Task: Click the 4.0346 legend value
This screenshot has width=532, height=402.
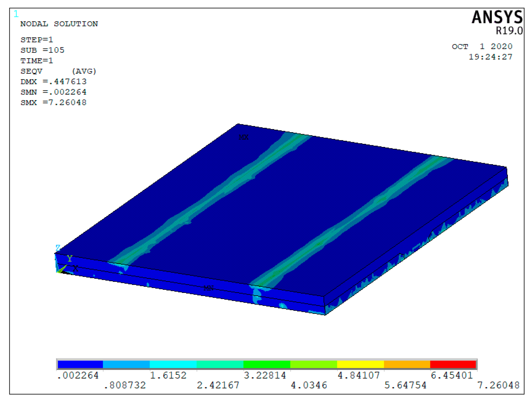Action: (x=309, y=385)
